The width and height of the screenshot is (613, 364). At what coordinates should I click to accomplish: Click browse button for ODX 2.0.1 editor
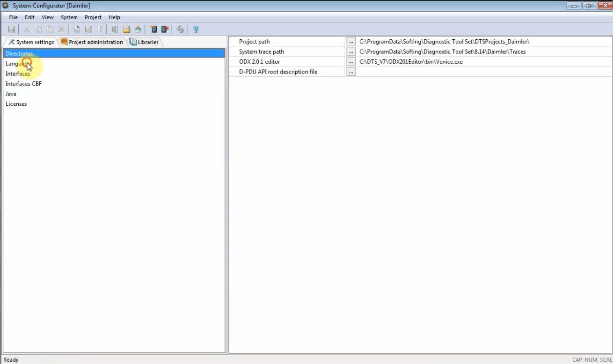pos(351,62)
